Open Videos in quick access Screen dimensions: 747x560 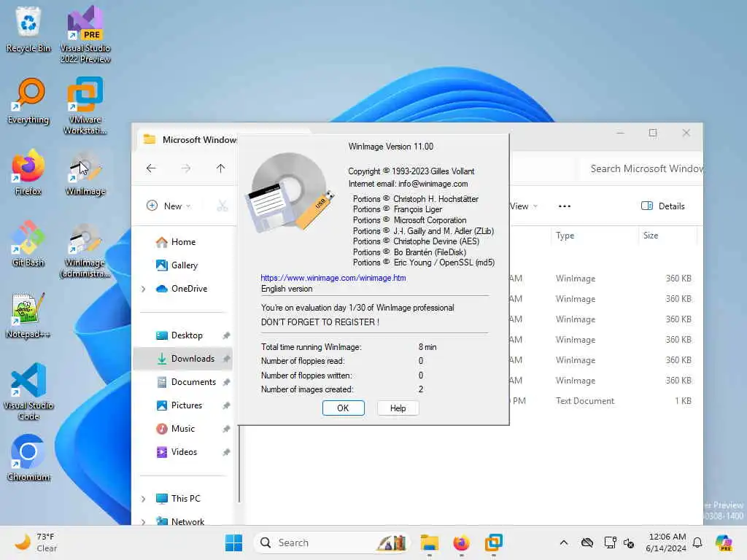[x=184, y=452]
